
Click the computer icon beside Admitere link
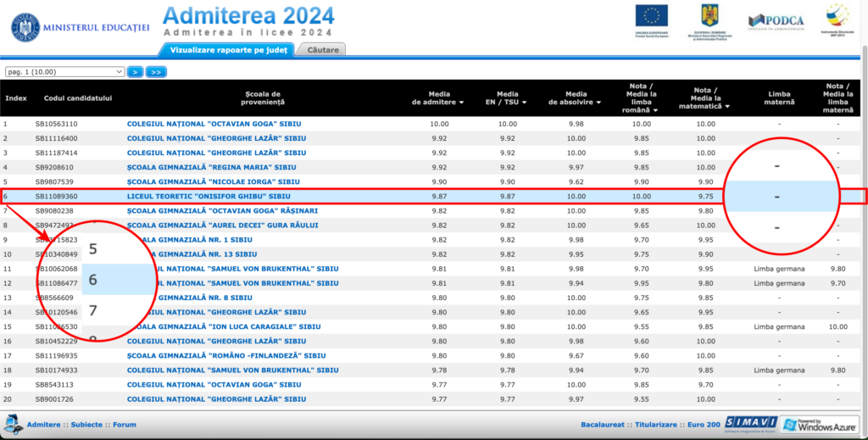tap(14, 423)
